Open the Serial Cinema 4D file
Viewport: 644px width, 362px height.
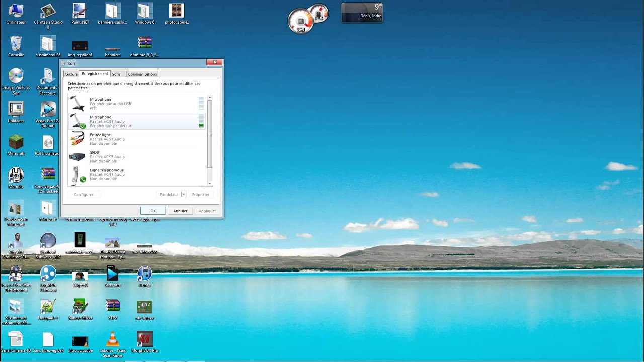tap(16, 341)
